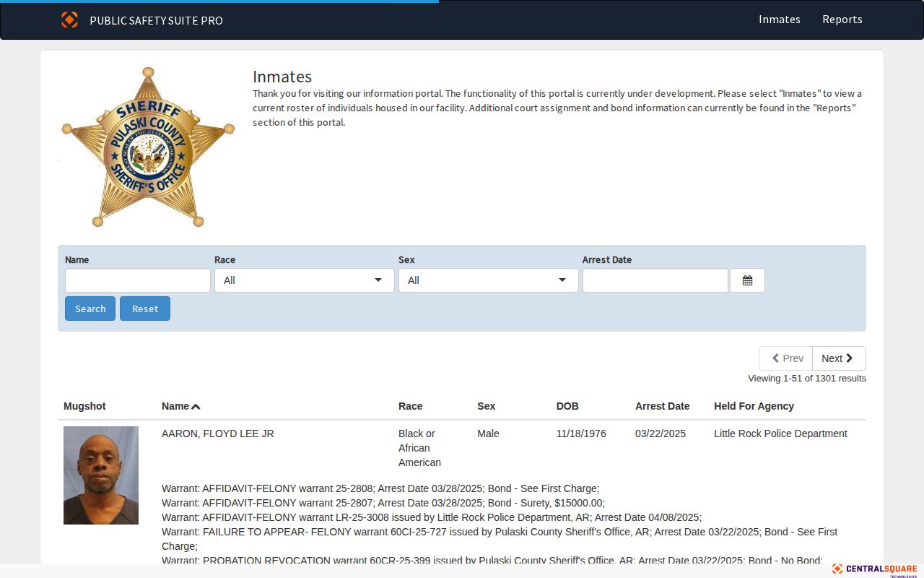Click warrant LR-25-3008 line
Image resolution: width=924 pixels, height=578 pixels.
click(432, 517)
